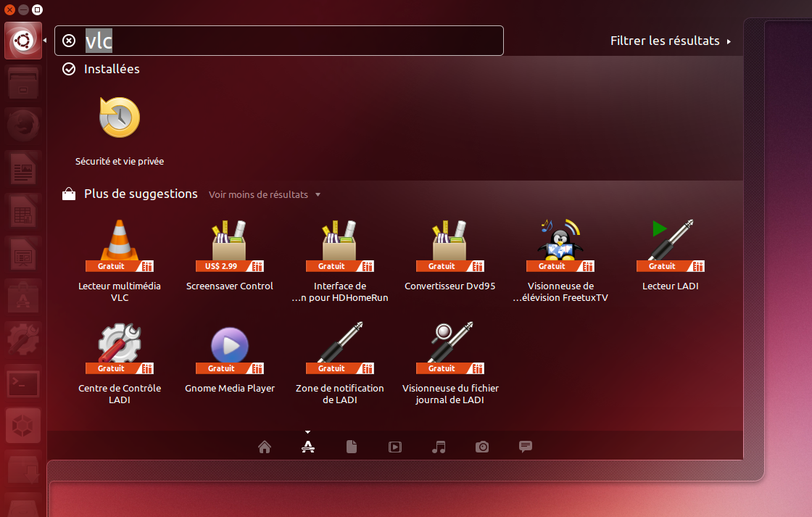
Task: Open Screensaver Control app priced US$ 2.99
Action: click(229, 244)
